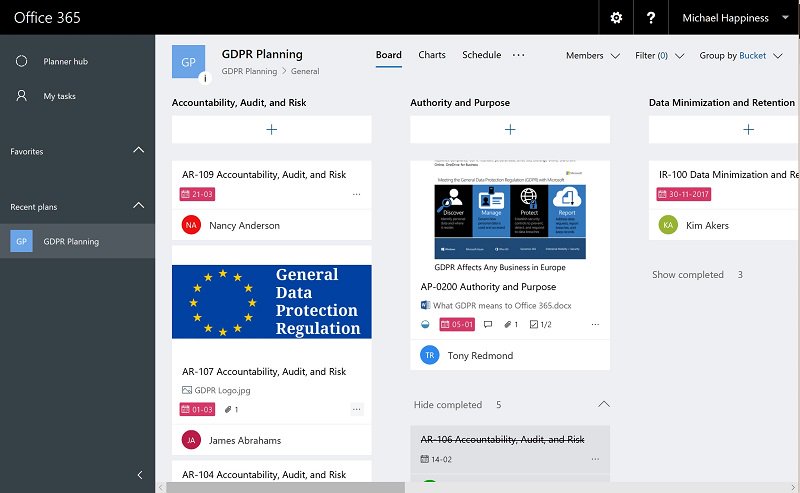Open AR-104 Accountability, Audit, and Risk task
Viewport: 800px width, 493px height.
point(264,475)
